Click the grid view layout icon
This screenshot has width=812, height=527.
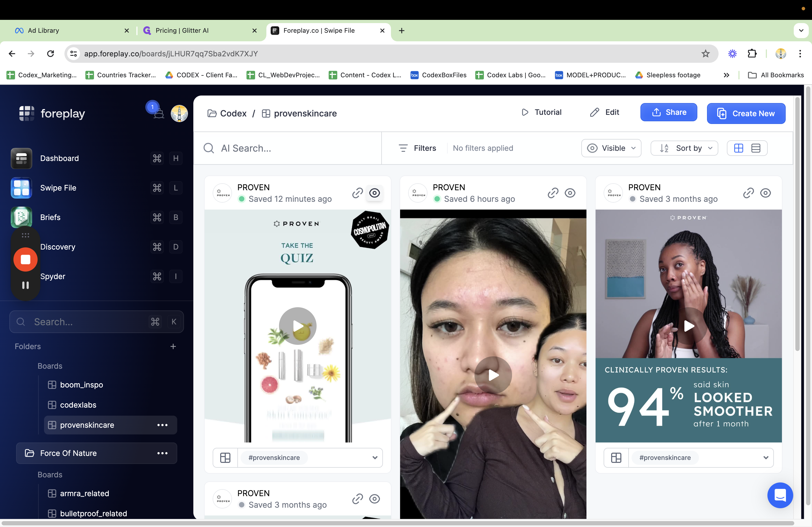[738, 148]
